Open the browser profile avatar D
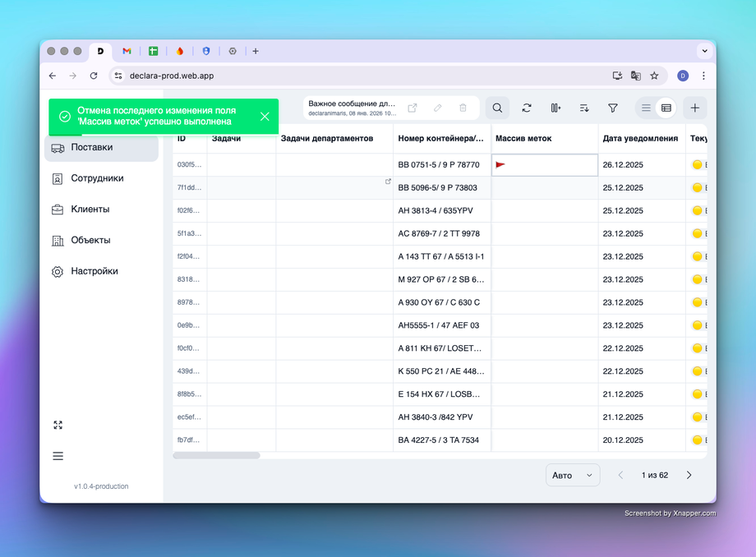Screen dimensions: 756x557 683,76
